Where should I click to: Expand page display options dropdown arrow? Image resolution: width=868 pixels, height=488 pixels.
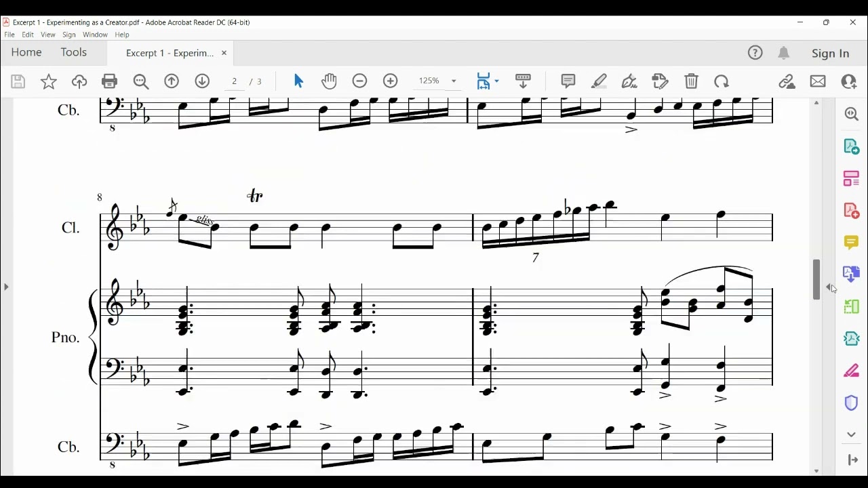(x=496, y=81)
